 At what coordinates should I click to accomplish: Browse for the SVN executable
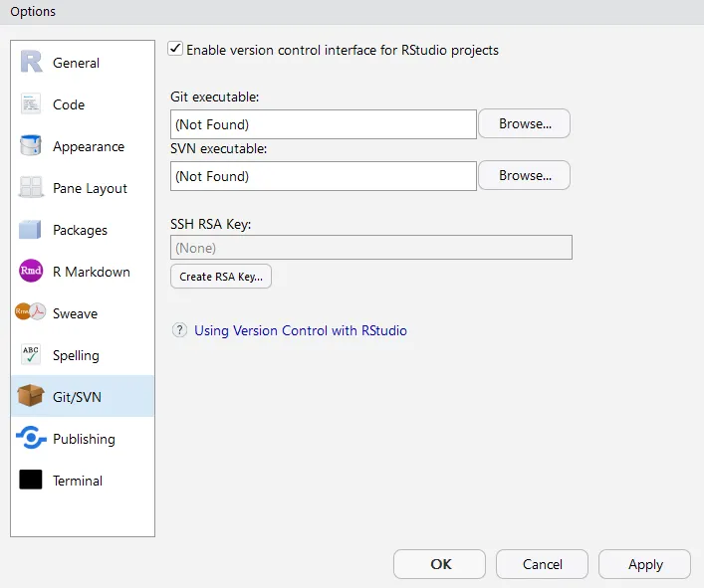pyautogui.click(x=524, y=176)
